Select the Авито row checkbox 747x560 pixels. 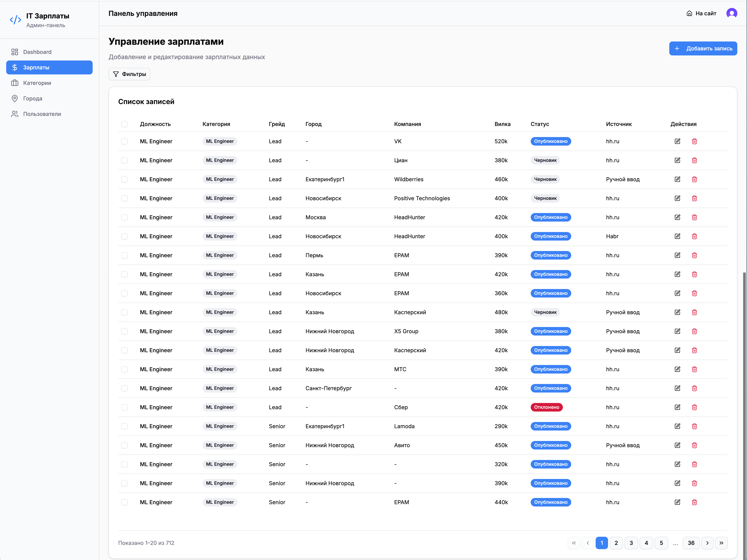tap(124, 445)
